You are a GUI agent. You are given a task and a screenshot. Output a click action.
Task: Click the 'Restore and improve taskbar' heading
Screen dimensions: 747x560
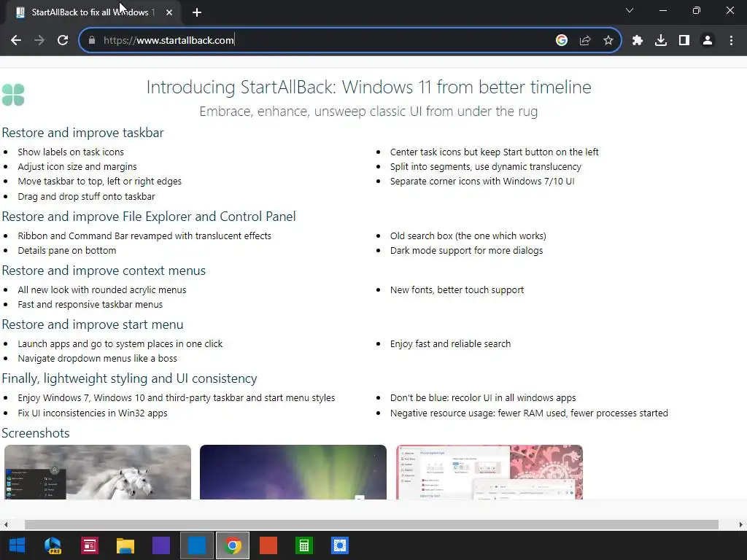coord(83,133)
